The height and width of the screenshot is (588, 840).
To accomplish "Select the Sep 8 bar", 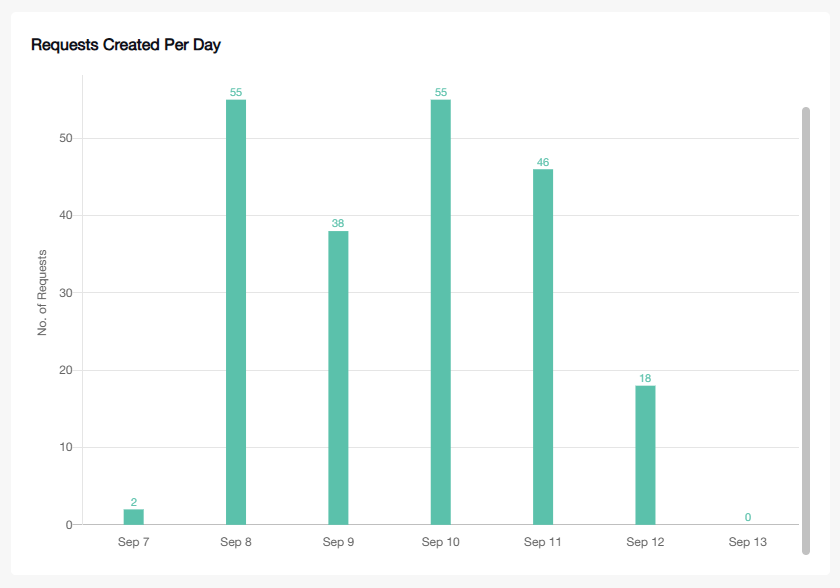I will [x=236, y=312].
